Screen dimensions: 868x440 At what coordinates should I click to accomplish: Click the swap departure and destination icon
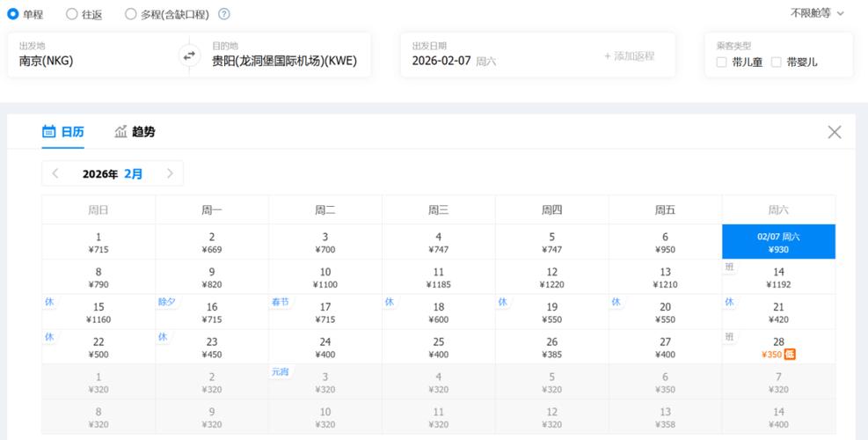pyautogui.click(x=189, y=56)
